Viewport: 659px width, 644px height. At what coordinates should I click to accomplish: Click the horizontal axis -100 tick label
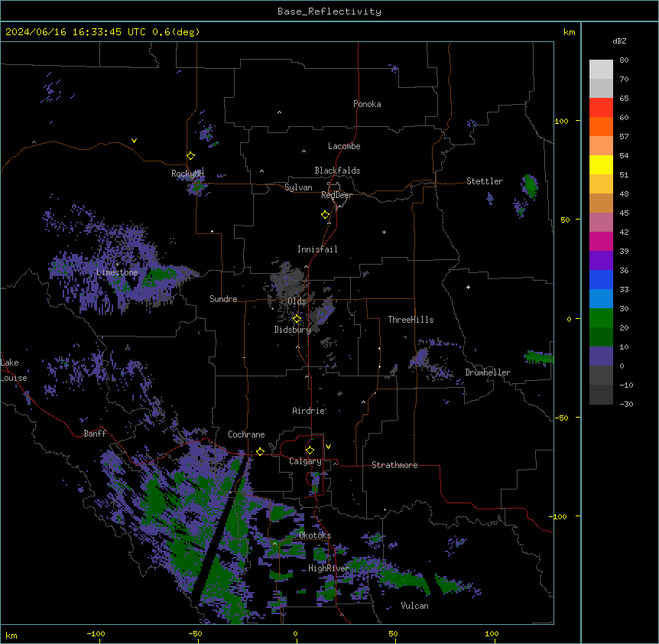pyautogui.click(x=96, y=633)
